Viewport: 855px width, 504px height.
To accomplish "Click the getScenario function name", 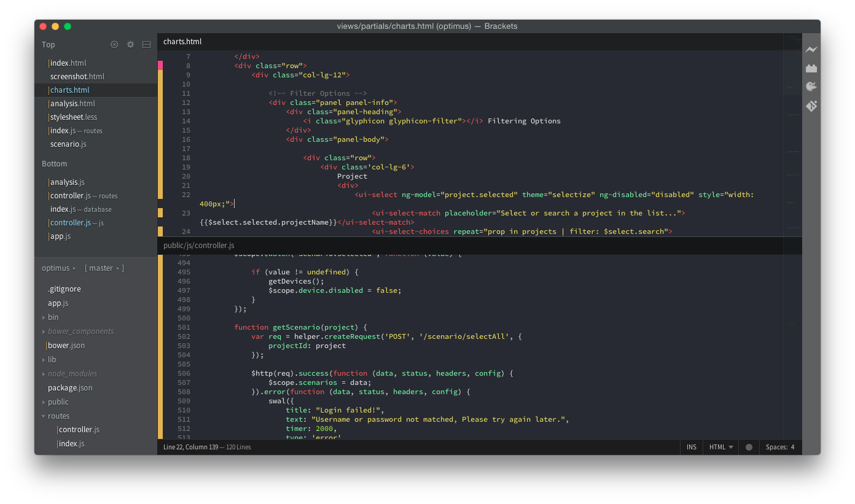I will tap(297, 327).
